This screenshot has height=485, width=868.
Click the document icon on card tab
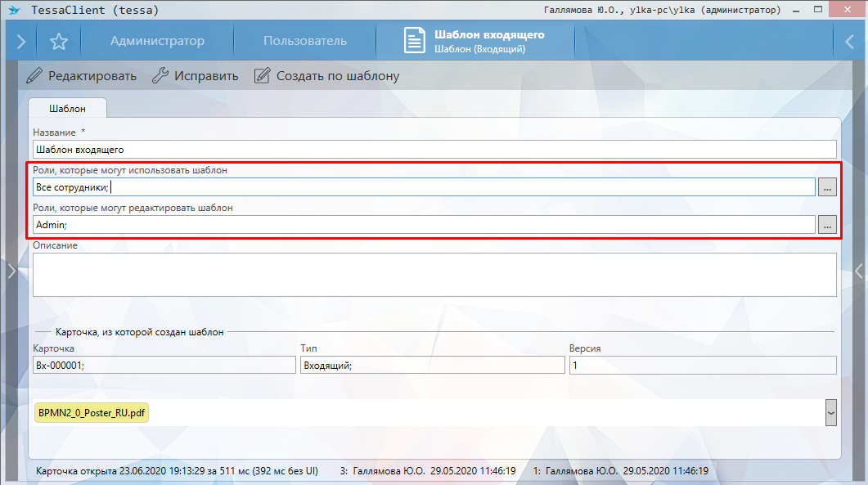pyautogui.click(x=414, y=40)
